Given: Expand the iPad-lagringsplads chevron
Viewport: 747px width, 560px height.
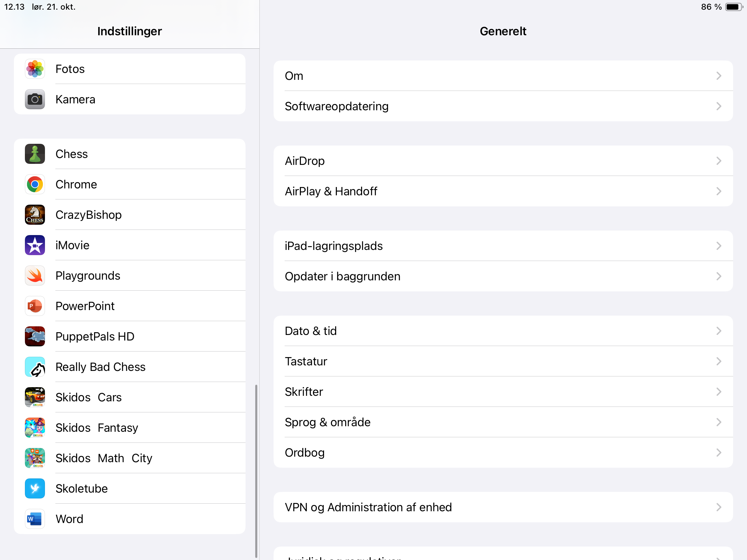Looking at the screenshot, I should (x=719, y=246).
